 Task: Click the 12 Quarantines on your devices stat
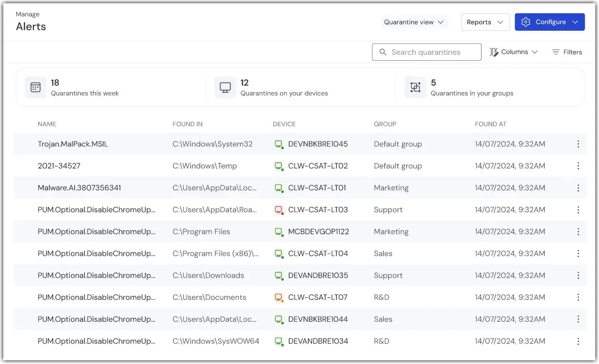tap(284, 87)
